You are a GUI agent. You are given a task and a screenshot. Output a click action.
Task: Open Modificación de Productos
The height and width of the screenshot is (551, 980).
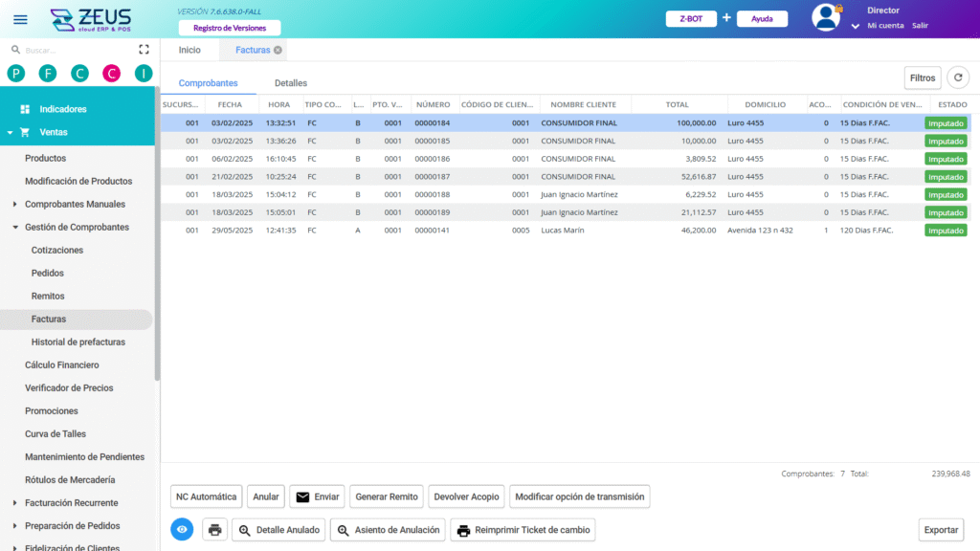tap(78, 181)
